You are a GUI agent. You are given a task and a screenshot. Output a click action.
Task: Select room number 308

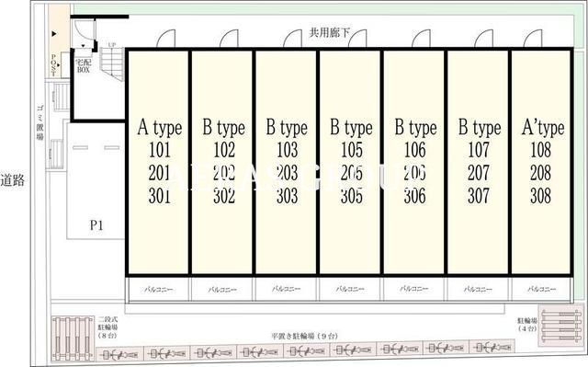[x=541, y=196]
